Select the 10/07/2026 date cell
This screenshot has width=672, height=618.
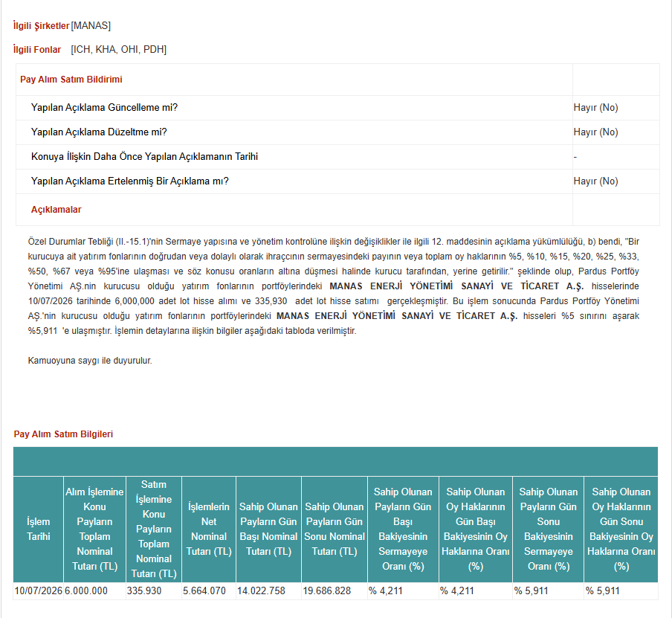(x=39, y=591)
